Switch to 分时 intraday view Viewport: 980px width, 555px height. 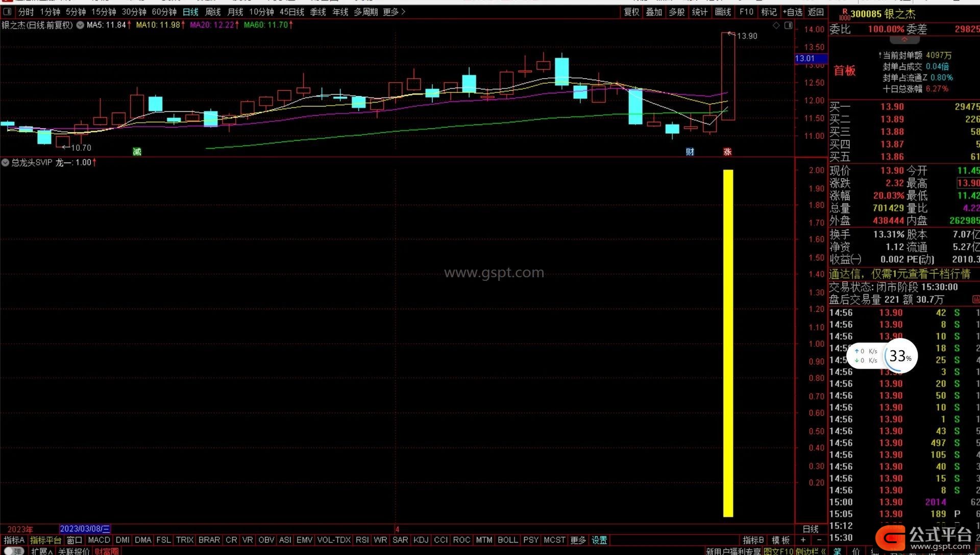(26, 12)
